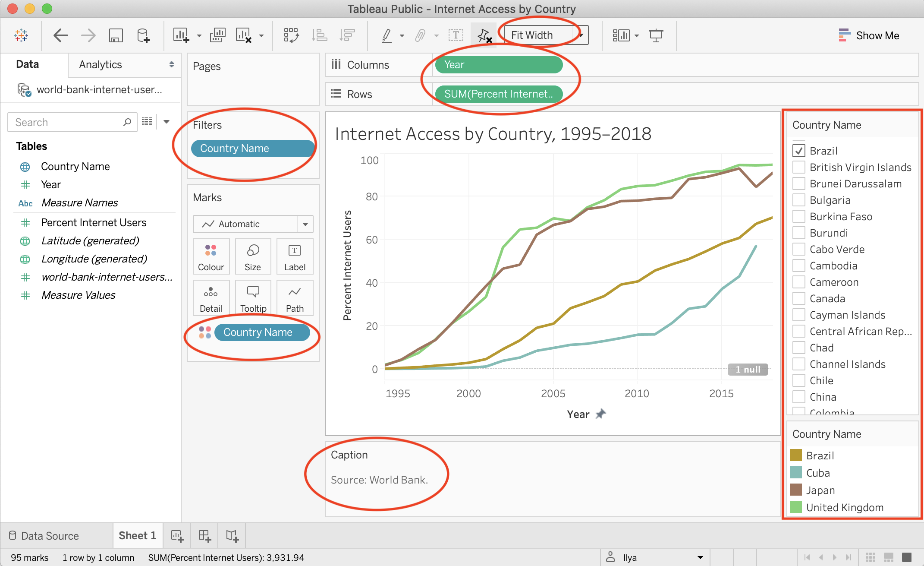Enable Canada checkbox in country list
This screenshot has height=566, width=924.
[798, 298]
